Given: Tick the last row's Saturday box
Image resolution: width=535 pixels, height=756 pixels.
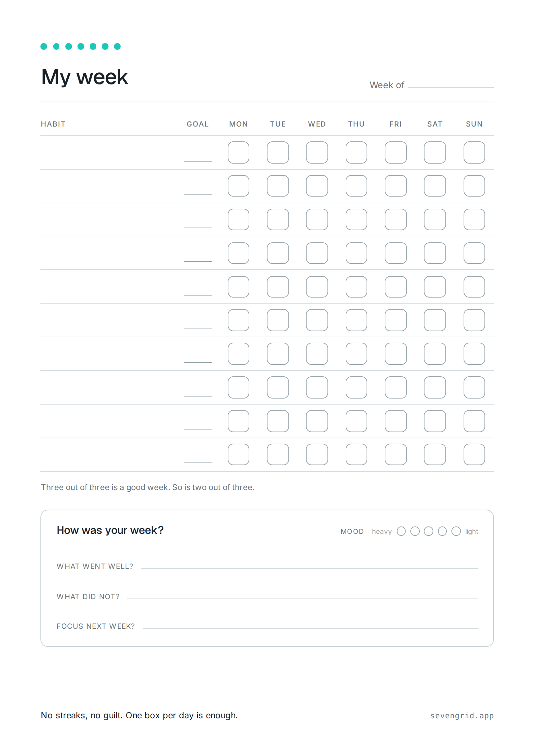Looking at the screenshot, I should (435, 454).
